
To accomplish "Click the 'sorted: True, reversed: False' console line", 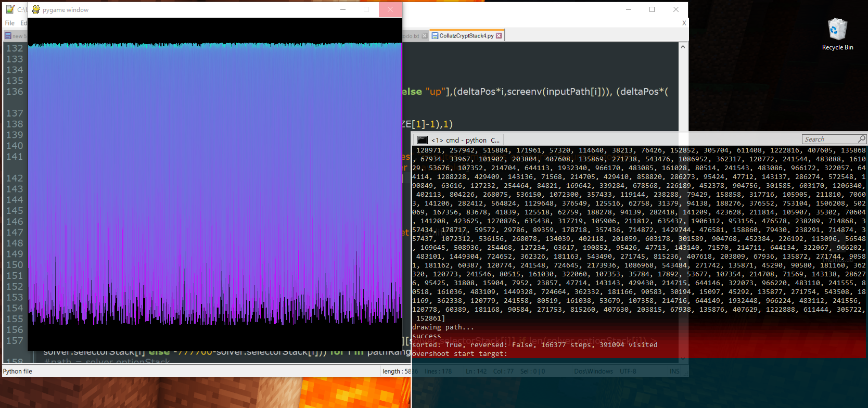I will click(x=473, y=345).
